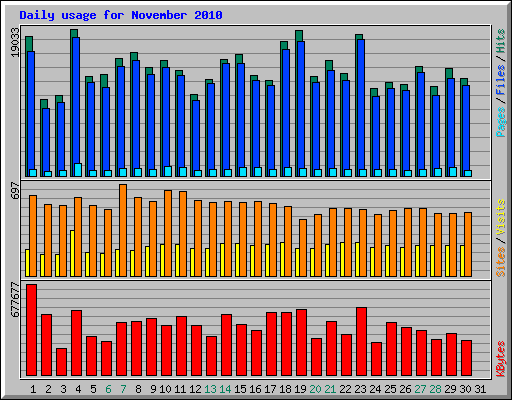Click the red "KBytes" legend label
This screenshot has height=400, width=512.
point(500,359)
